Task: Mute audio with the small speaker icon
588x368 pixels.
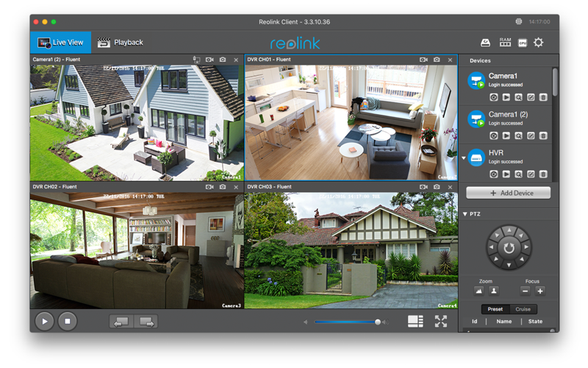Action: (x=305, y=322)
